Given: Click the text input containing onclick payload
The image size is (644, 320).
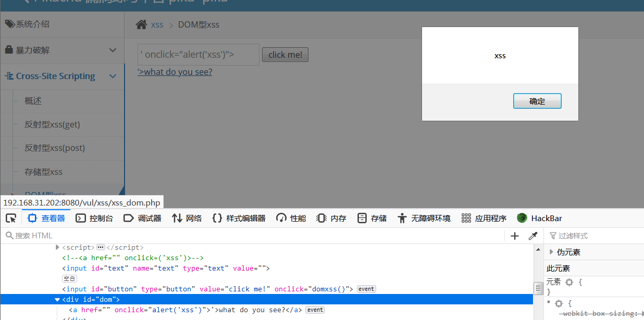Looking at the screenshot, I should [x=199, y=55].
